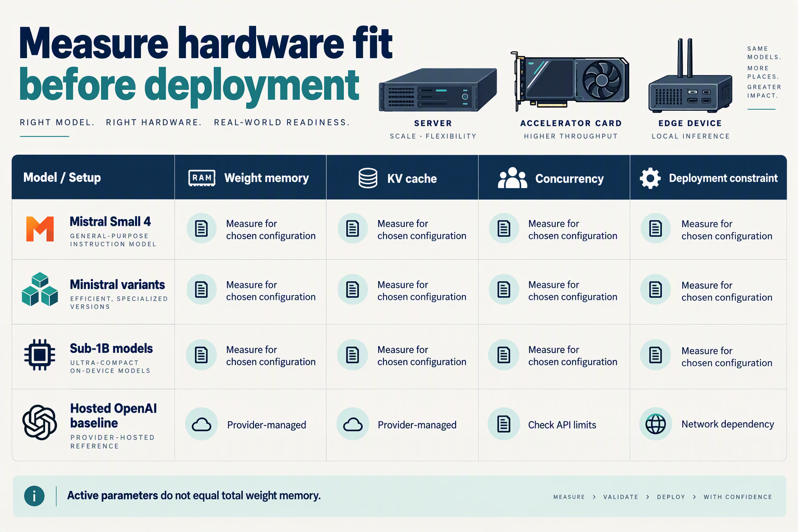Image resolution: width=798 pixels, height=532 pixels.
Task: Click the globe icon beside Network dependency
Action: click(656, 424)
